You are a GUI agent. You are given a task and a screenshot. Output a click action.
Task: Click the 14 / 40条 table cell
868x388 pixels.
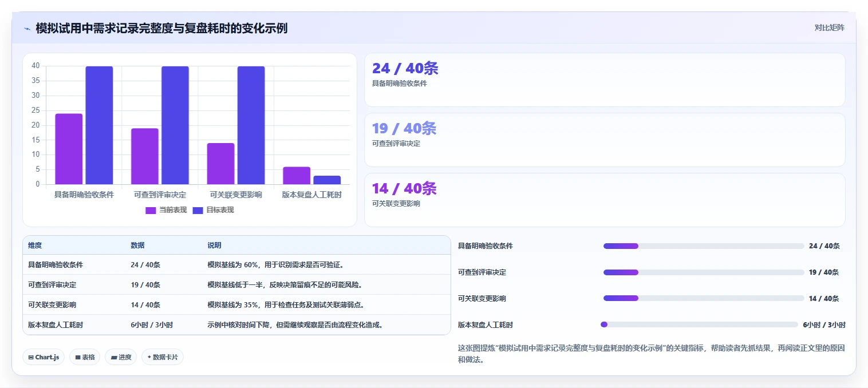[x=145, y=304]
